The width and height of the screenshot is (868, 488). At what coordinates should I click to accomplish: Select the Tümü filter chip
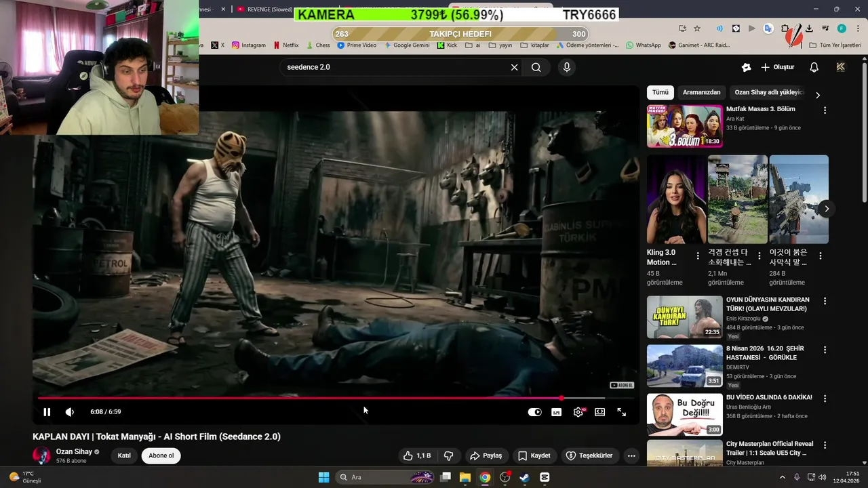[660, 92]
